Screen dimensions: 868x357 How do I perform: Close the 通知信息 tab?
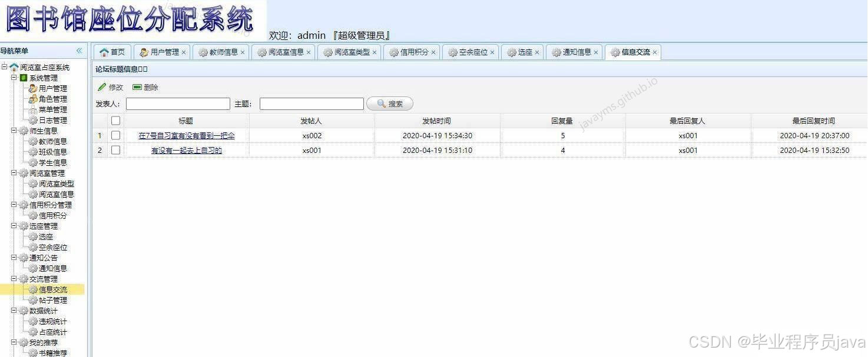(596, 52)
